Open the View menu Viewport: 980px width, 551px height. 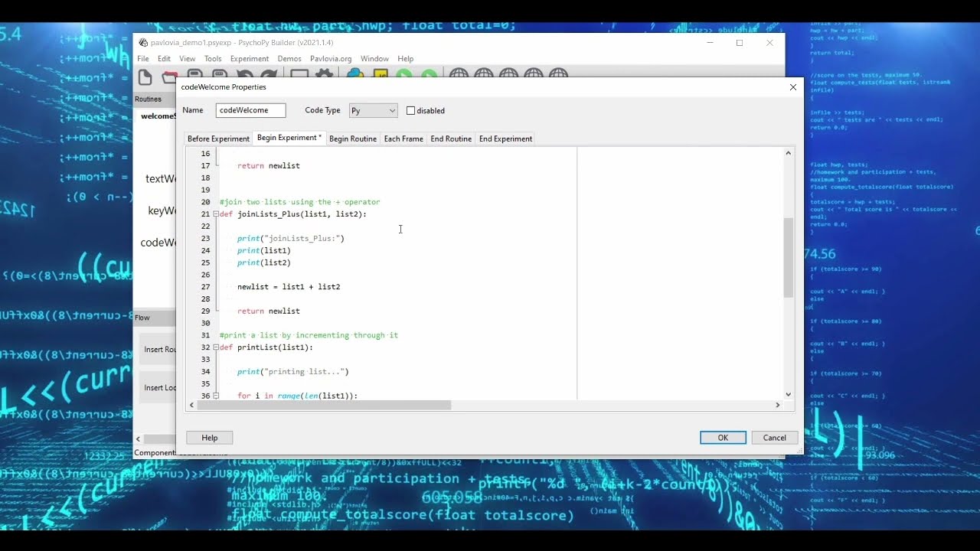[x=187, y=59]
